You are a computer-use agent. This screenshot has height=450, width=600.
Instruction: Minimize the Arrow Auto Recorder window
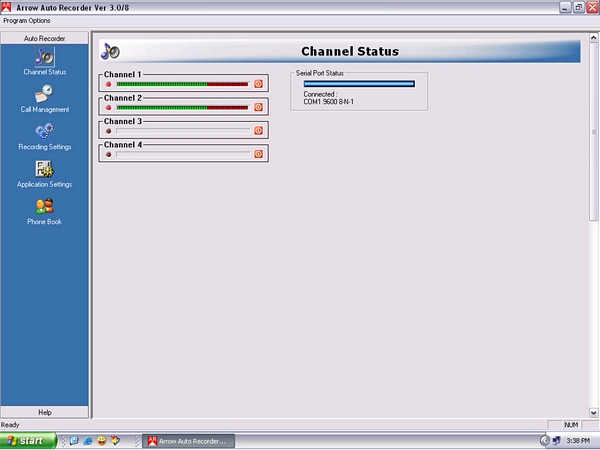565,7
